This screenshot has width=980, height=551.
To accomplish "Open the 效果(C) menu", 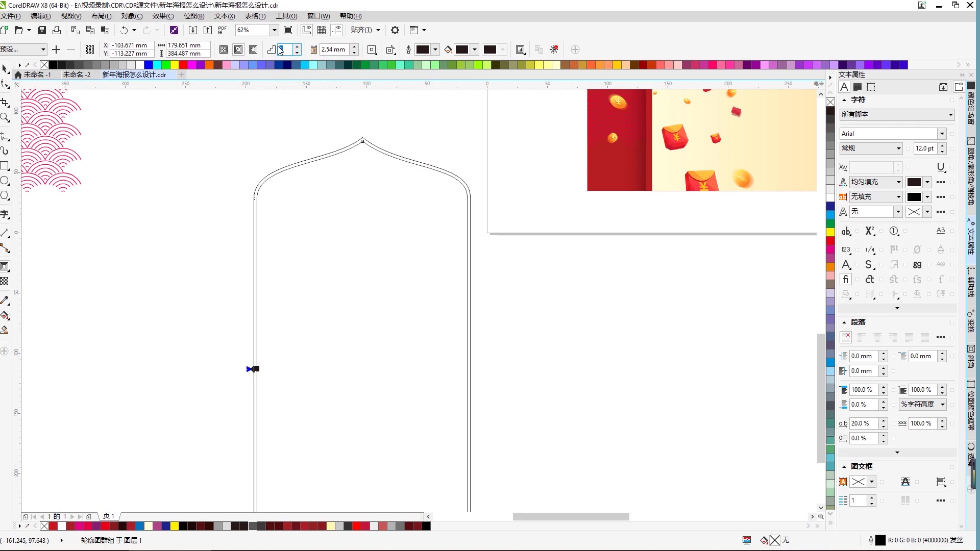I will coord(163,16).
